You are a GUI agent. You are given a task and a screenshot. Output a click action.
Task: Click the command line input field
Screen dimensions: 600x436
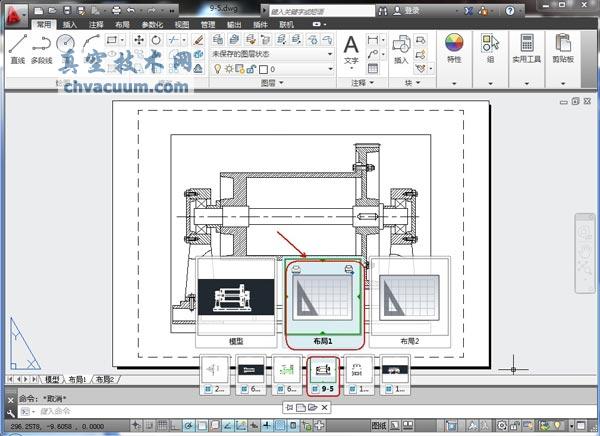[150, 411]
